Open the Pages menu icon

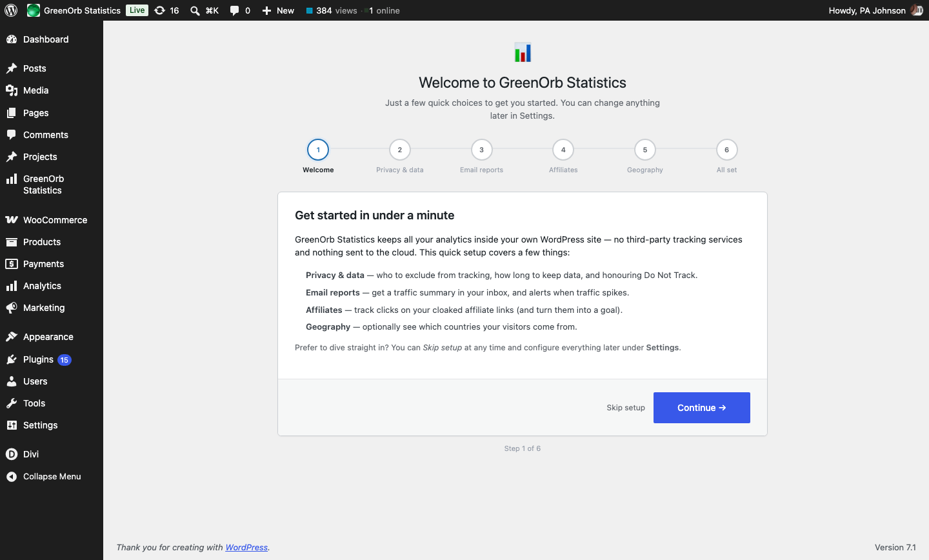12,113
